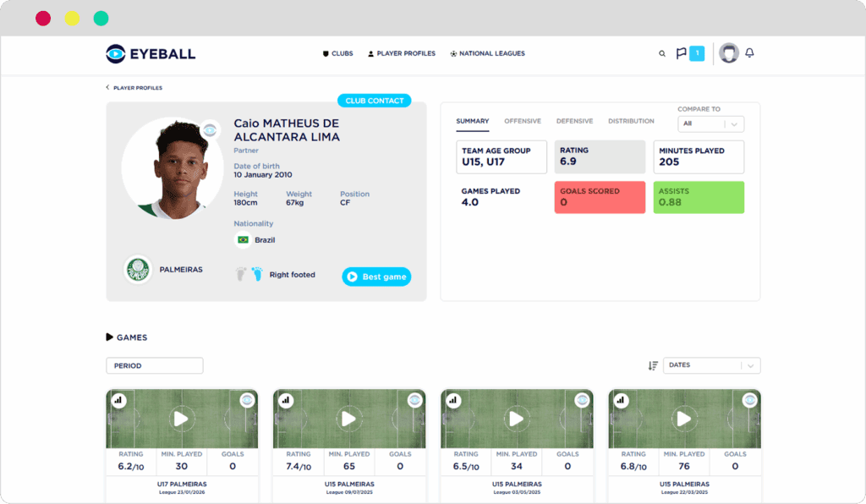Click the sort order icon beside Dates
This screenshot has height=504, width=866.
click(653, 365)
